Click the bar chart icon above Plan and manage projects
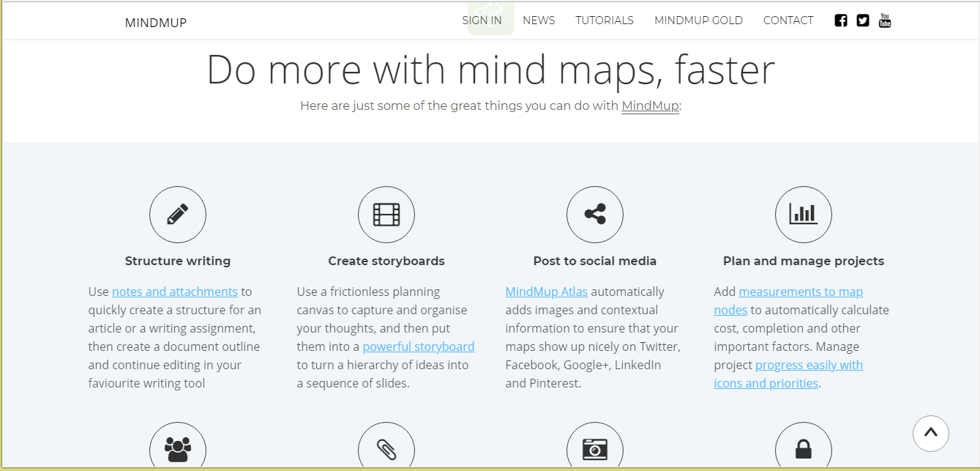 [804, 215]
